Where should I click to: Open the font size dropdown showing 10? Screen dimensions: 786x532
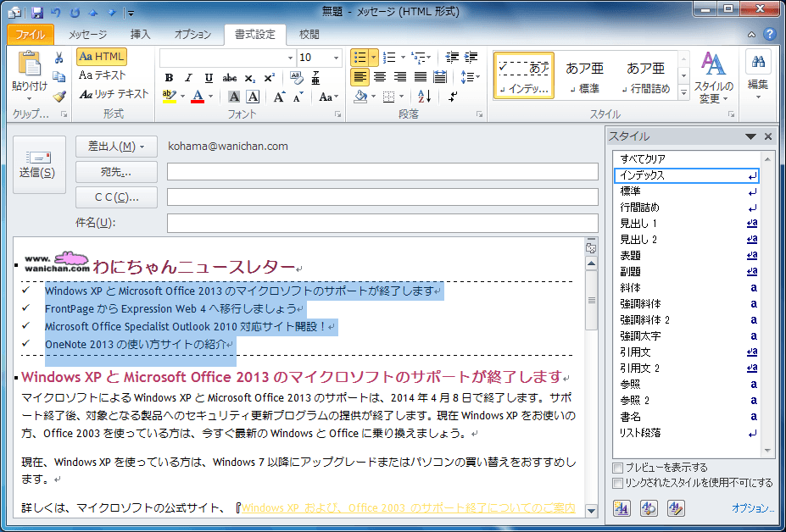[336, 58]
